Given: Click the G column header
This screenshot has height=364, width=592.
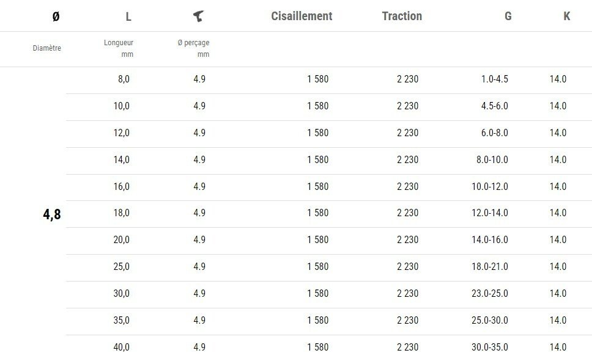Looking at the screenshot, I should [x=508, y=16].
